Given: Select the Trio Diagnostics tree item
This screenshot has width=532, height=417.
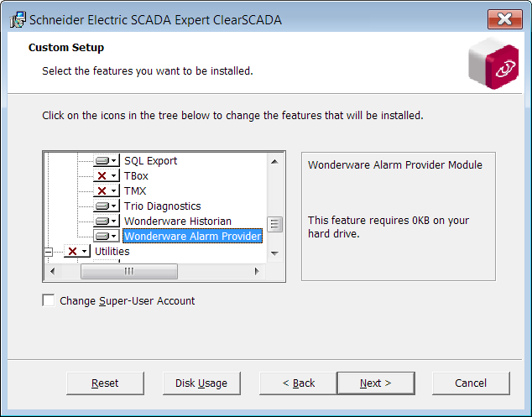Looking at the screenshot, I should 163,206.
